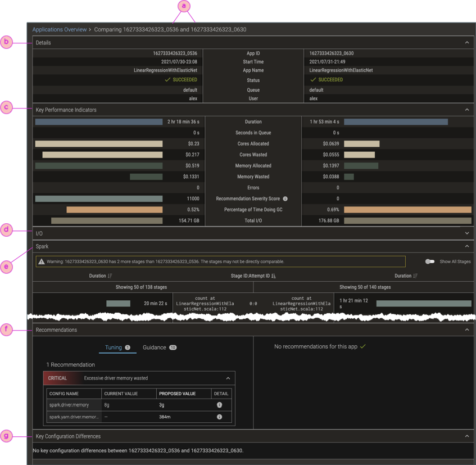The width and height of the screenshot is (476, 465).
Task: Expand the I/O section
Action: click(466, 233)
